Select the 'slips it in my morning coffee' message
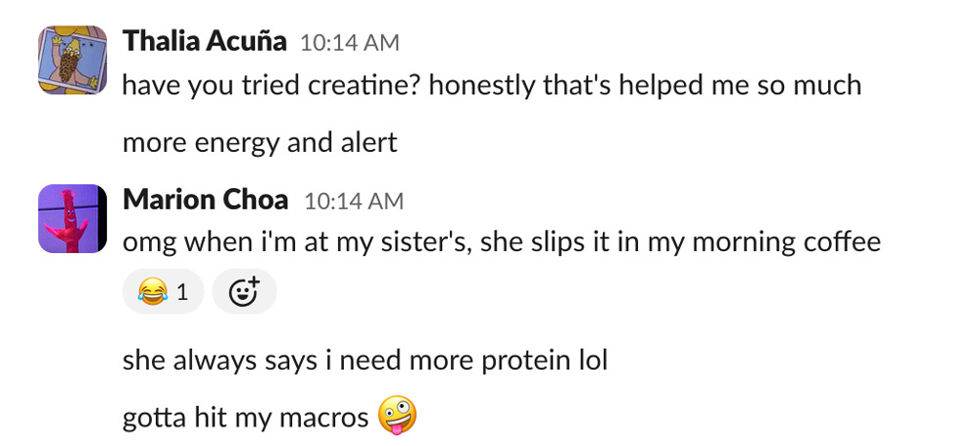The height and width of the screenshot is (446, 980). coord(501,242)
